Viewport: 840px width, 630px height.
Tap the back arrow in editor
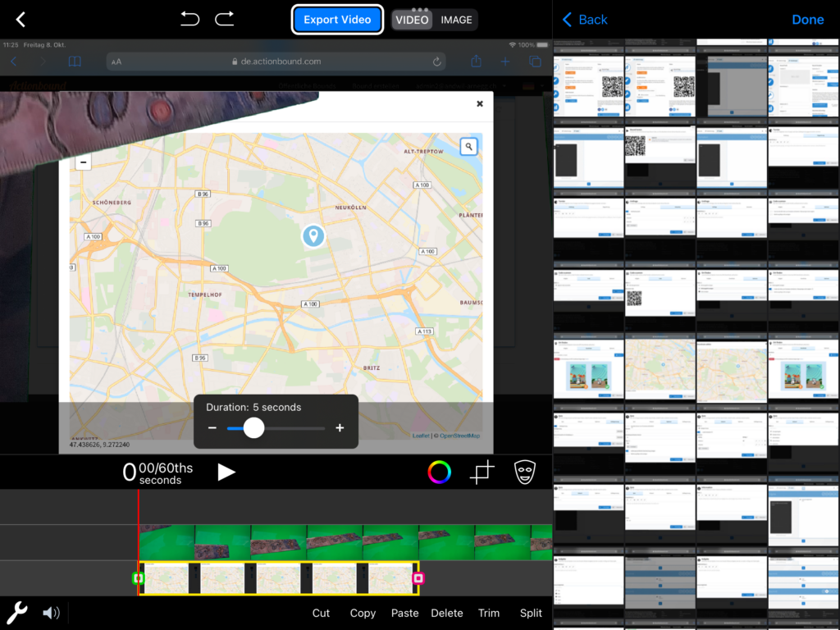coord(21,20)
